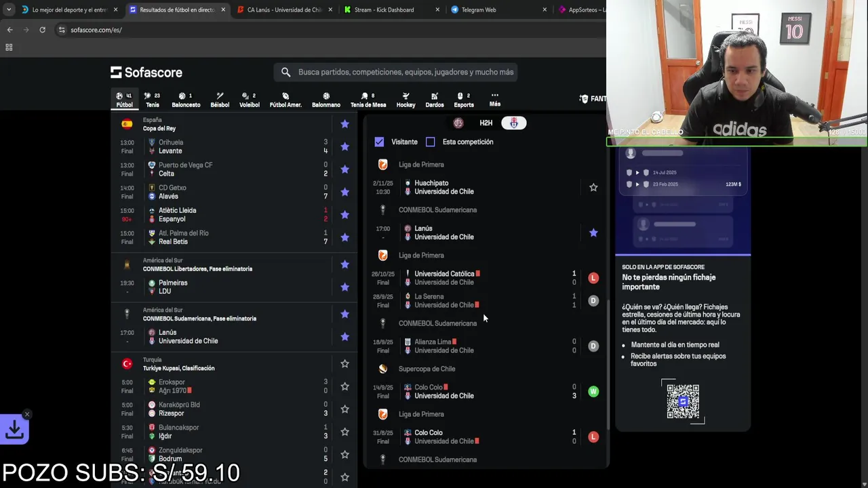
Task: Close the Resultados de fútbol browser tab
Action: point(223,10)
